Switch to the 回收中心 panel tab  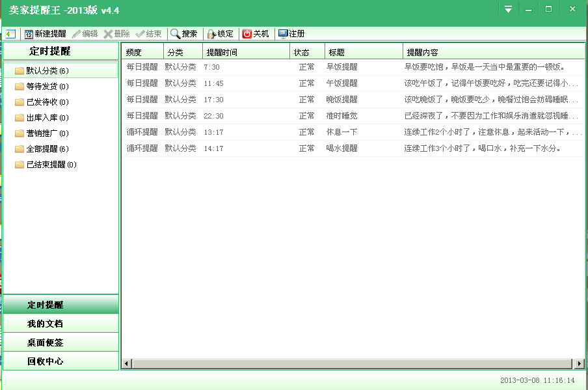pos(60,361)
